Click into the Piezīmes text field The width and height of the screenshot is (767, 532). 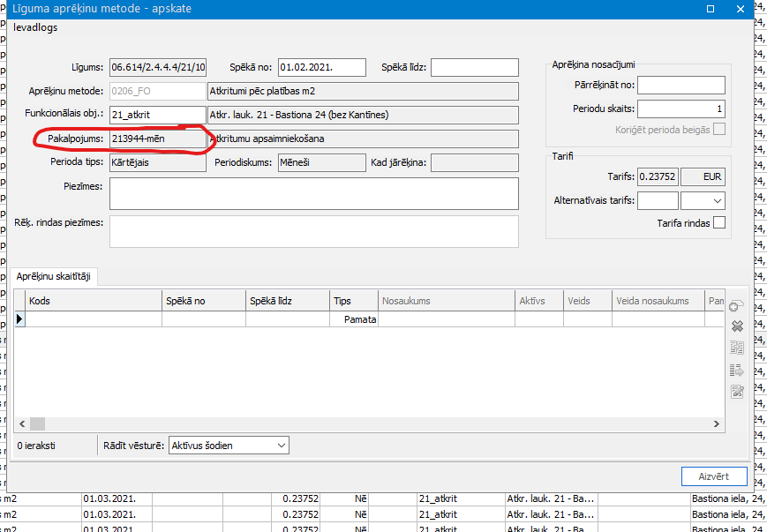coord(312,193)
